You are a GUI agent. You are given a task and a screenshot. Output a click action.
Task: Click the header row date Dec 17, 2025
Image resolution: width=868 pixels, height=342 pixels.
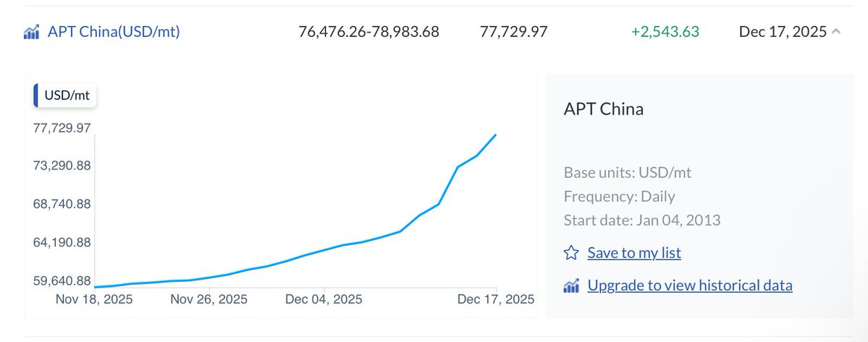pyautogui.click(x=783, y=32)
